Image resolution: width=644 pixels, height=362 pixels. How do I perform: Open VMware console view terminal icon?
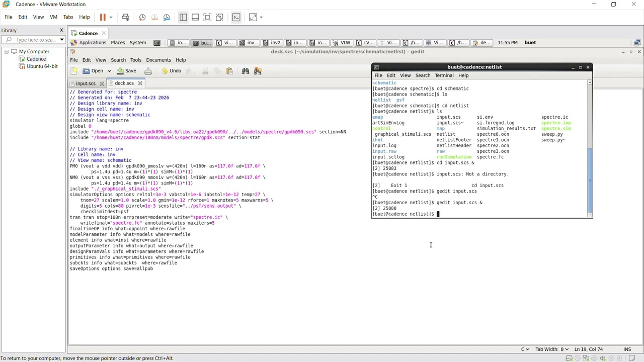(x=236, y=17)
